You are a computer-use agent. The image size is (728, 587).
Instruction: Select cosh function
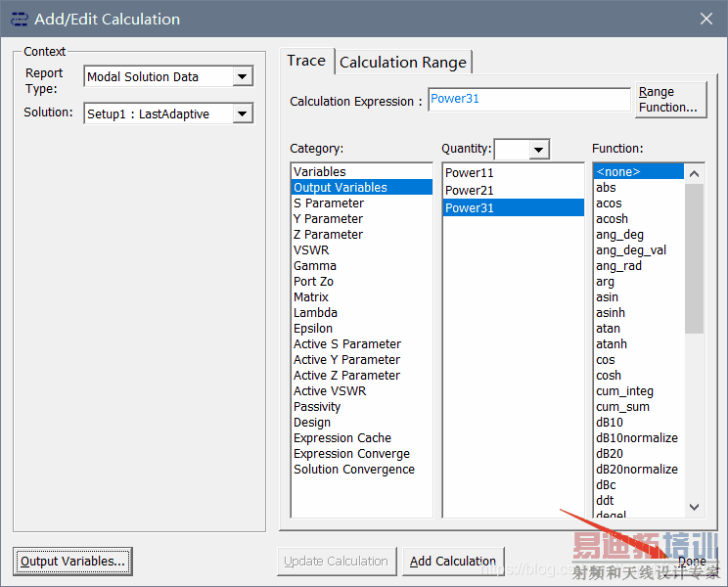pyautogui.click(x=639, y=376)
